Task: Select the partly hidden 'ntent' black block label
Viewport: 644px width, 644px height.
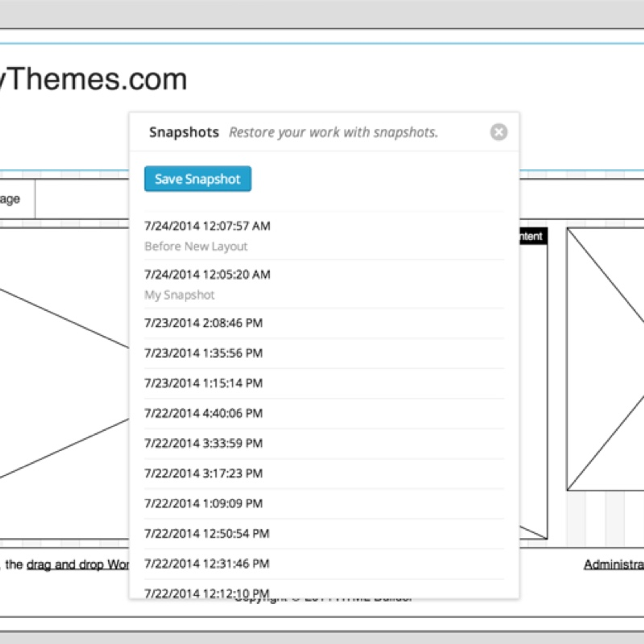Action: (533, 236)
